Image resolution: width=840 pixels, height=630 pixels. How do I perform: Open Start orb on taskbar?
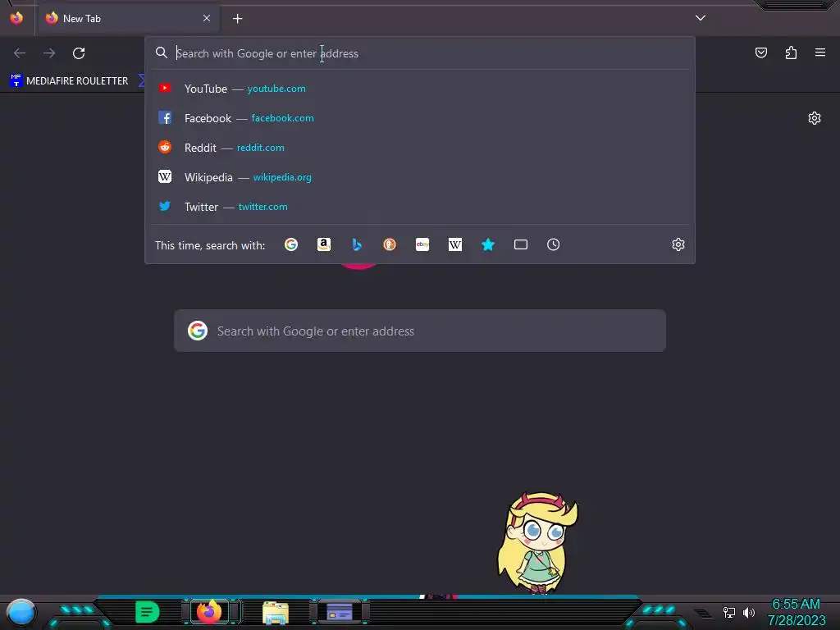21,613
